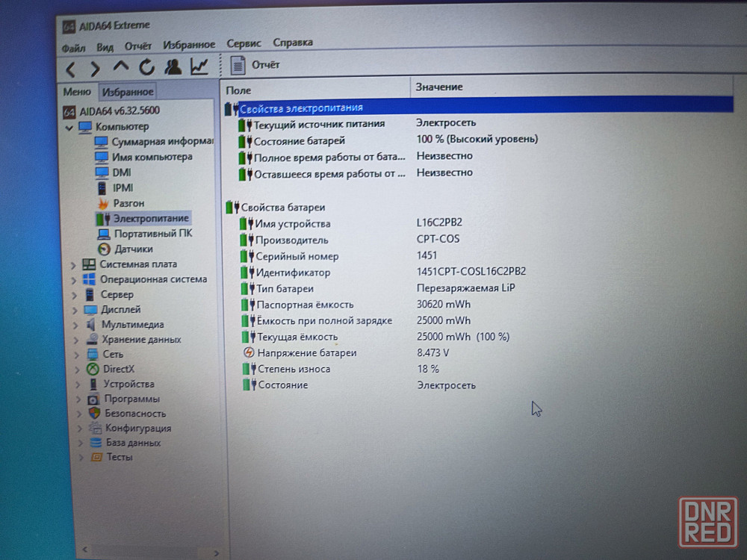Collapse the Компьютер tree node
Image resolution: width=747 pixels, height=560 pixels.
69,128
